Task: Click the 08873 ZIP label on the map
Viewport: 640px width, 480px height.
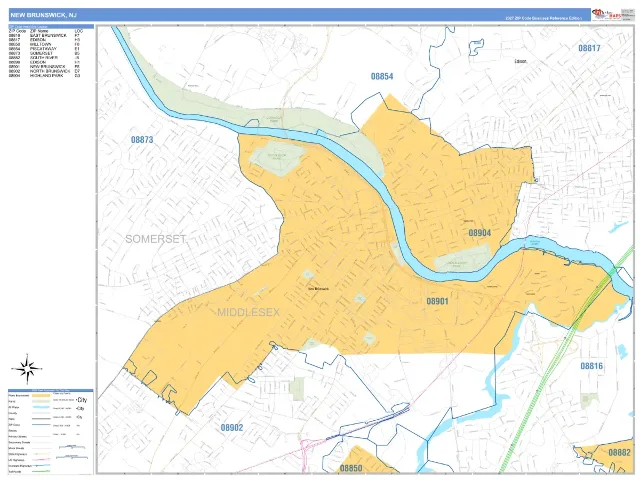Action: pyautogui.click(x=142, y=140)
